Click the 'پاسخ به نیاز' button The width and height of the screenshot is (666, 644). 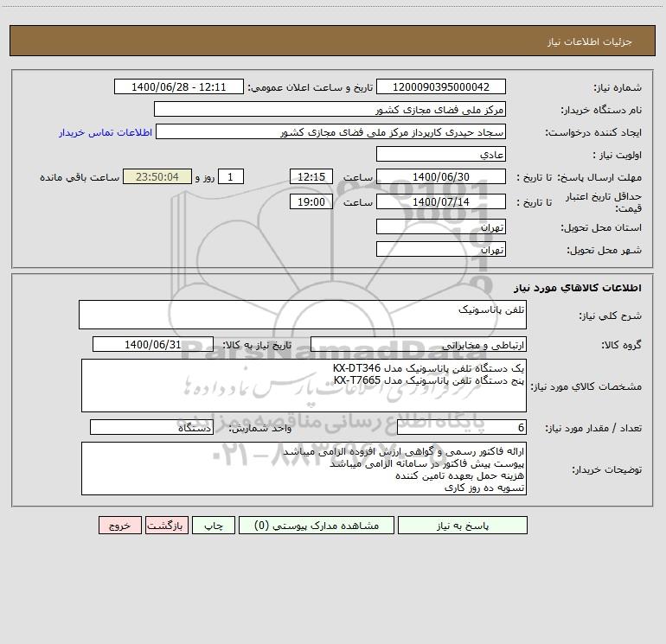[x=463, y=526]
